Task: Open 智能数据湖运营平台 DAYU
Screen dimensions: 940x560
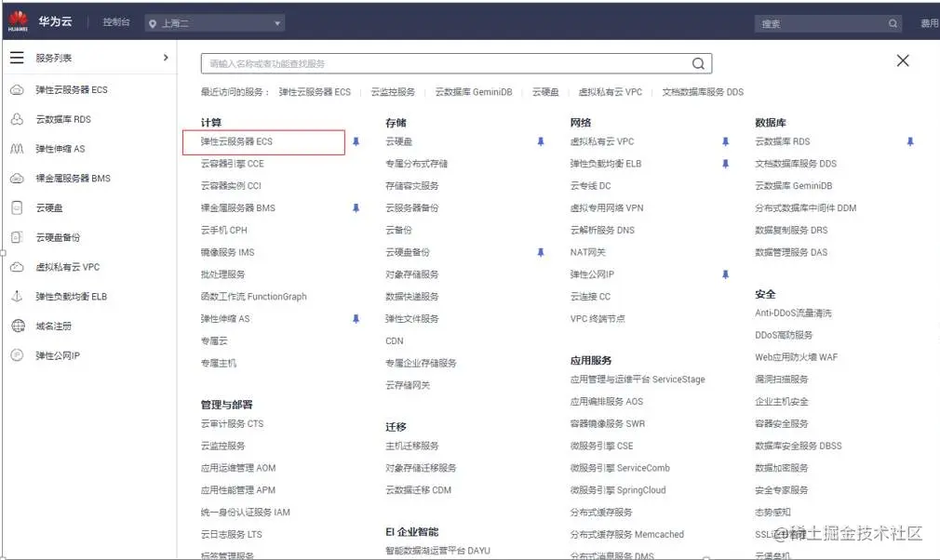Action: coord(437,551)
